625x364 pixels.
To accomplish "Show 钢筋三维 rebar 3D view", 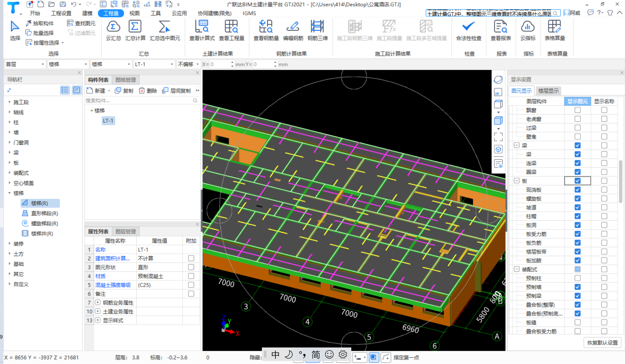I will pyautogui.click(x=318, y=30).
